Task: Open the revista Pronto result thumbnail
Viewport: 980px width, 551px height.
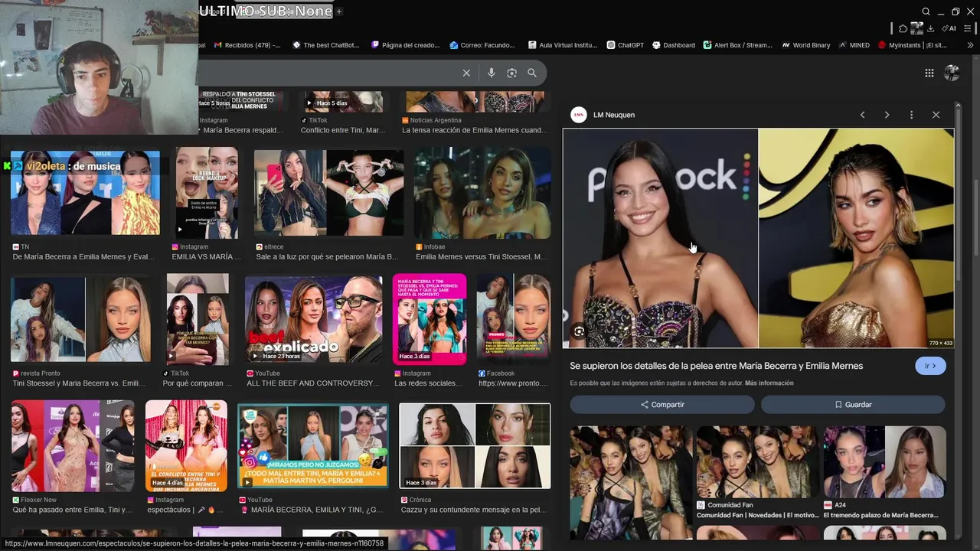Action: 80,319
